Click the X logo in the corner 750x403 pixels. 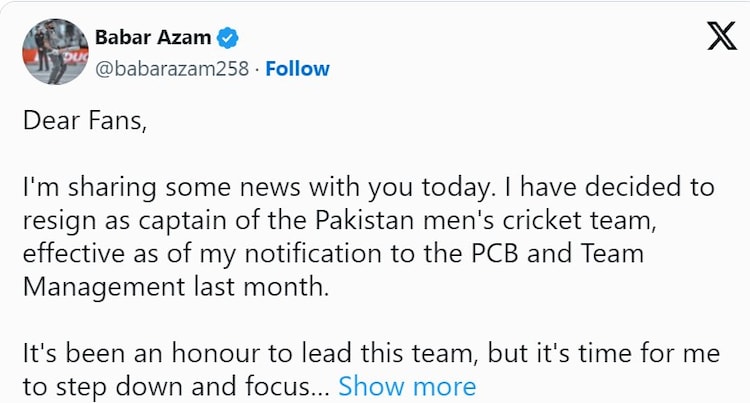(x=721, y=38)
